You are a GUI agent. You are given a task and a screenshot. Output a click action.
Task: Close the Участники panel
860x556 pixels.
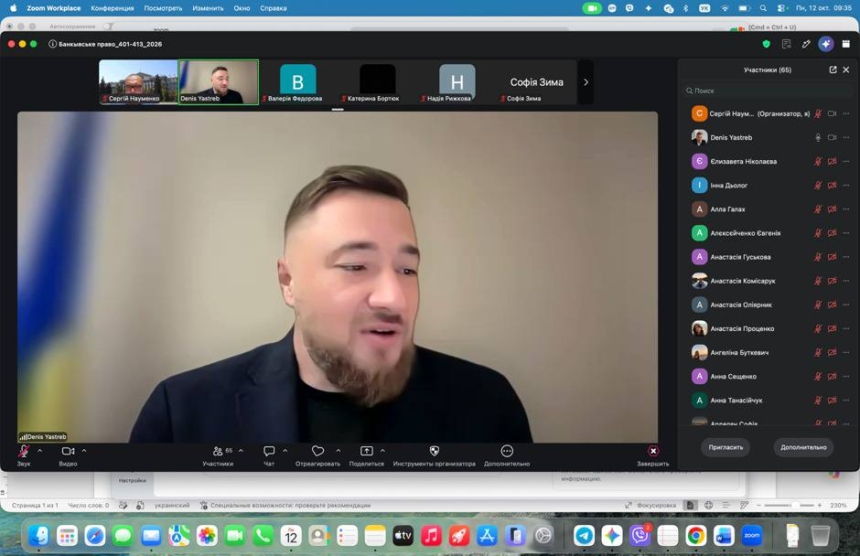846,70
